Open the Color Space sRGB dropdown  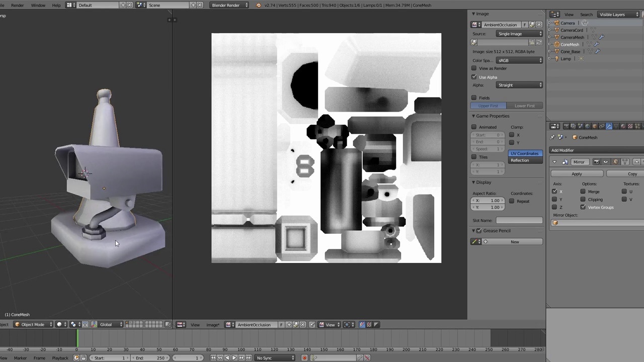tap(518, 60)
